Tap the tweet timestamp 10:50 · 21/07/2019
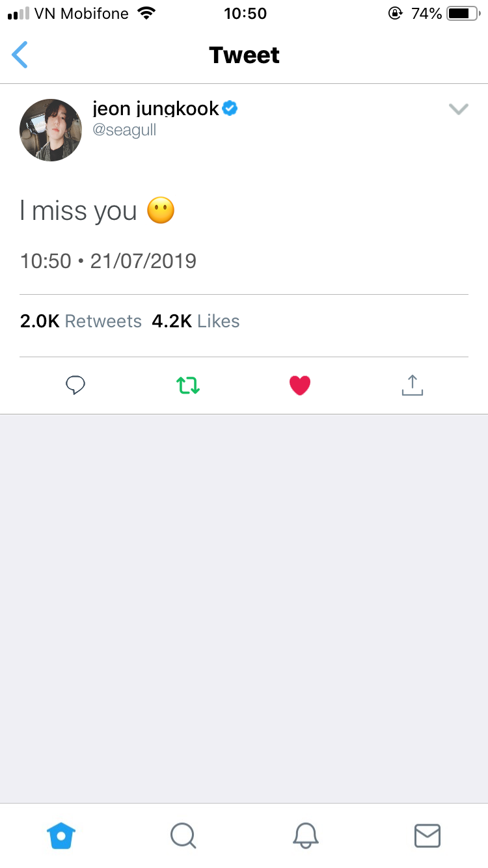The width and height of the screenshot is (488, 868). point(108,261)
